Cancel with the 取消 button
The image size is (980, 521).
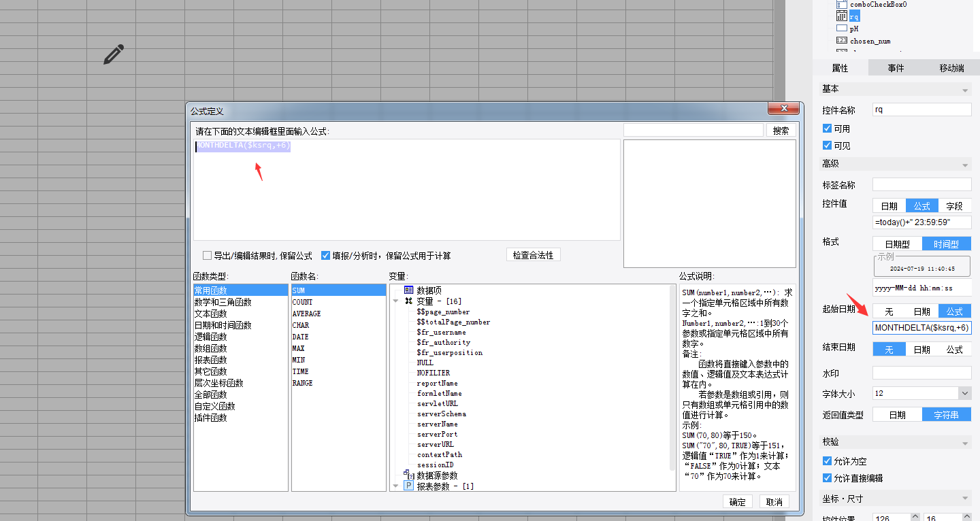coord(774,502)
